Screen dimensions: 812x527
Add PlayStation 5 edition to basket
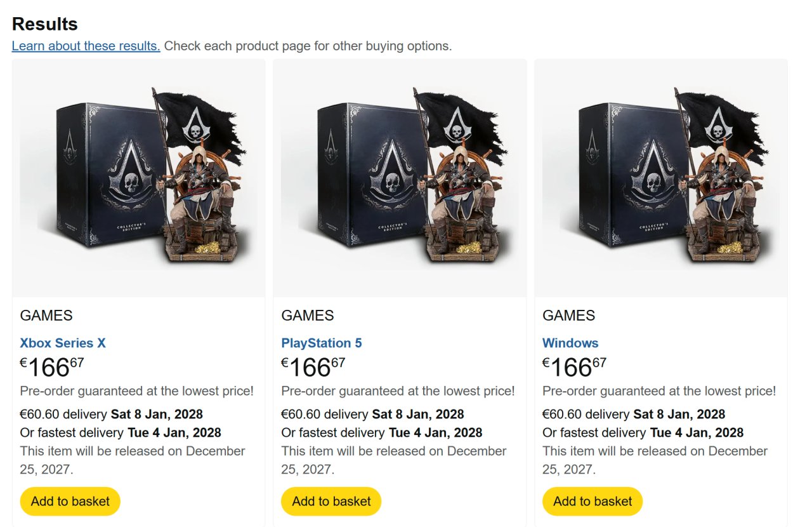coord(331,501)
